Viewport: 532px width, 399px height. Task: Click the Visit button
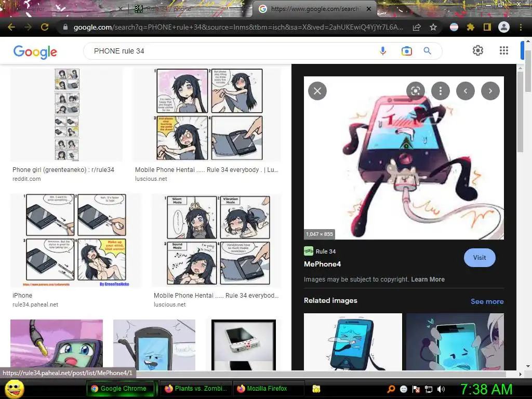pyautogui.click(x=480, y=258)
